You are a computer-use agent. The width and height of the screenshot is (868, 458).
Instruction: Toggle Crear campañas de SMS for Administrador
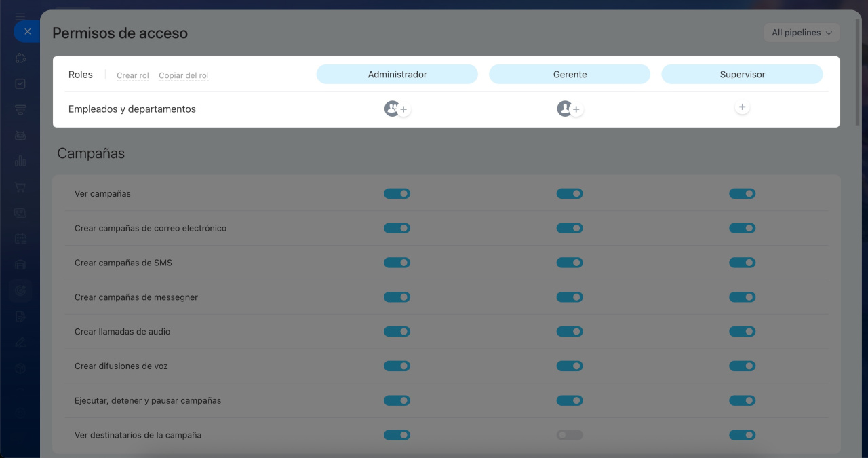tap(397, 263)
